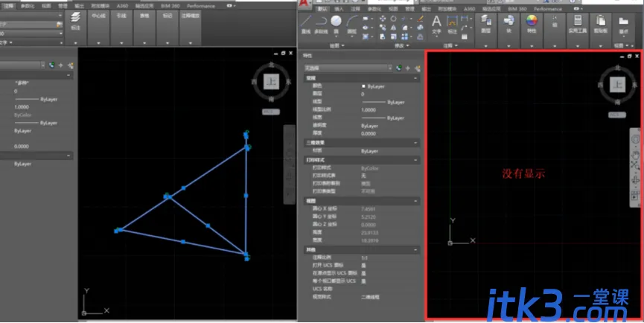Open the Utilities (实用工具) calculator button
644x323 pixels.
click(x=578, y=25)
